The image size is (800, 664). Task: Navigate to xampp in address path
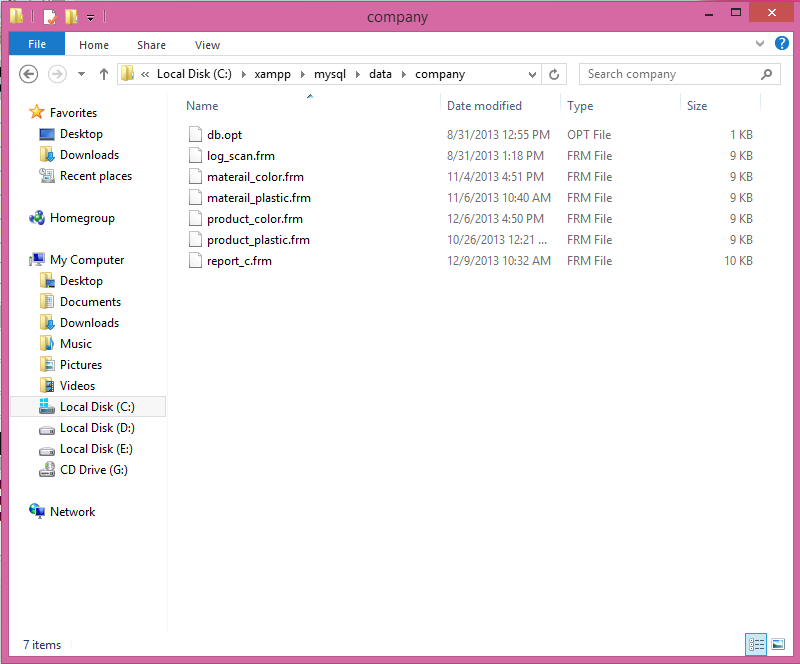[x=272, y=75]
